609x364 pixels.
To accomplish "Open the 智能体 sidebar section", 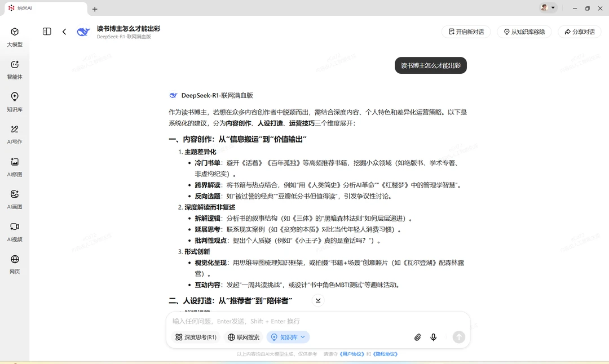I will 15,70.
